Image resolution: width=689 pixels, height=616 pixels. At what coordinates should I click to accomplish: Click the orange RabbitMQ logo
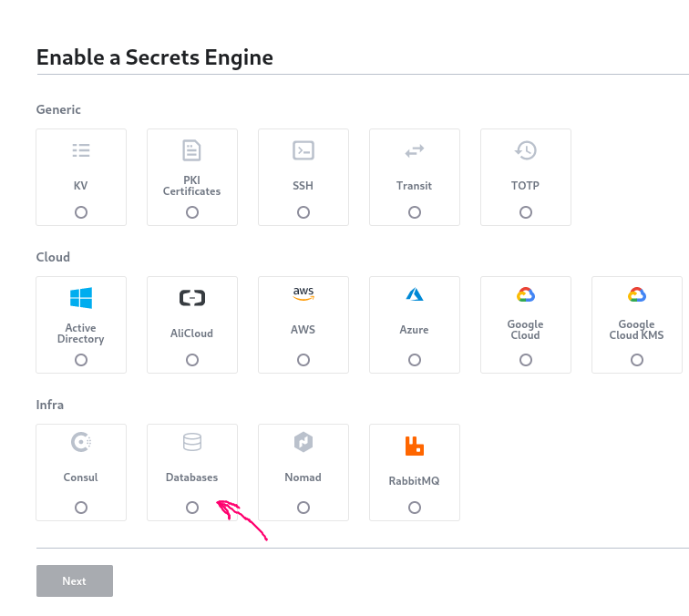(x=415, y=446)
